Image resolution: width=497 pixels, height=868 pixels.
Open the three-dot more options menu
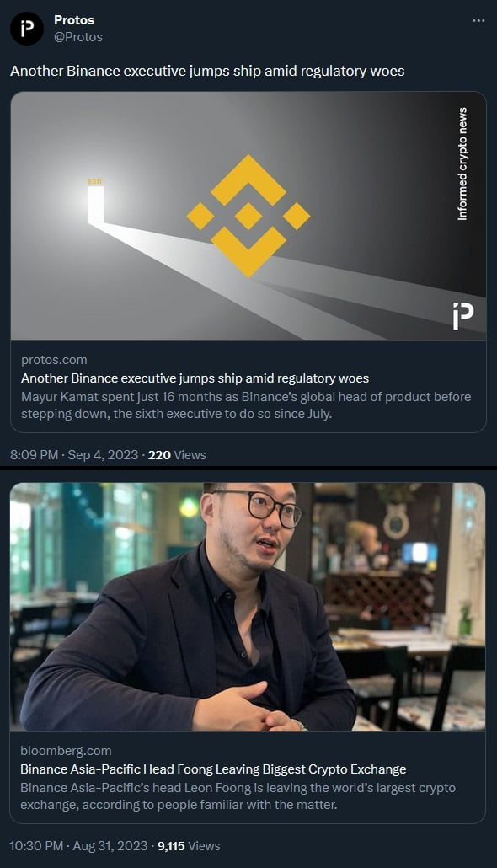click(x=478, y=20)
